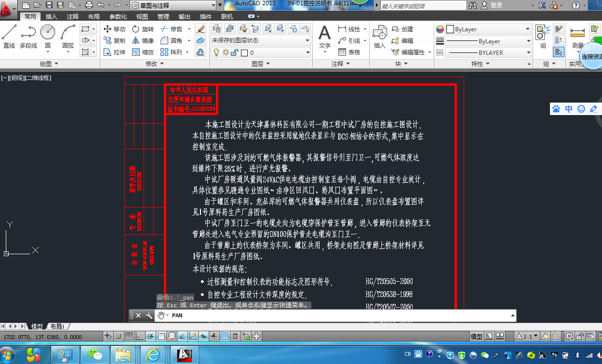Click the Stretch (拉伸) tool
This screenshot has width=602, height=364.
coord(115,52)
